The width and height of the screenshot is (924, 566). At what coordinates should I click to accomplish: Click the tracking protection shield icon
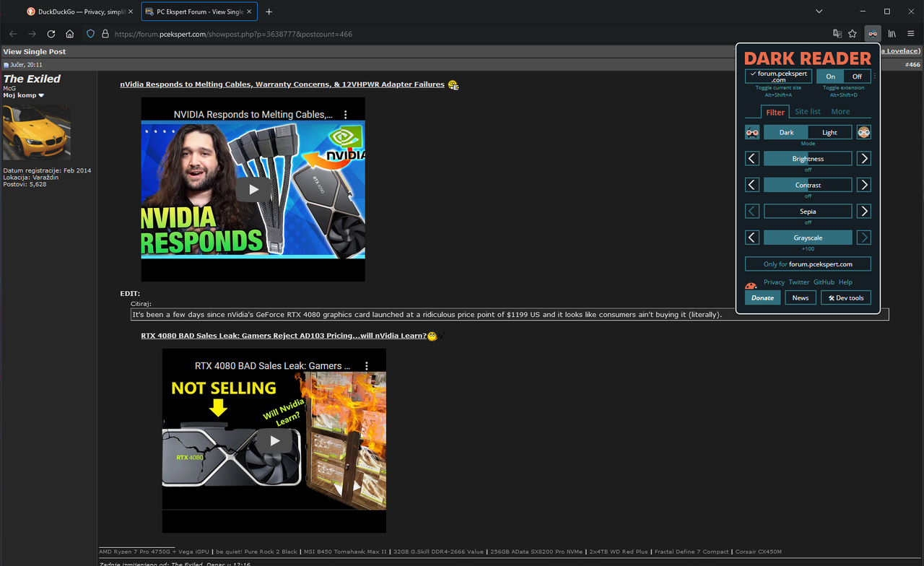coord(92,33)
